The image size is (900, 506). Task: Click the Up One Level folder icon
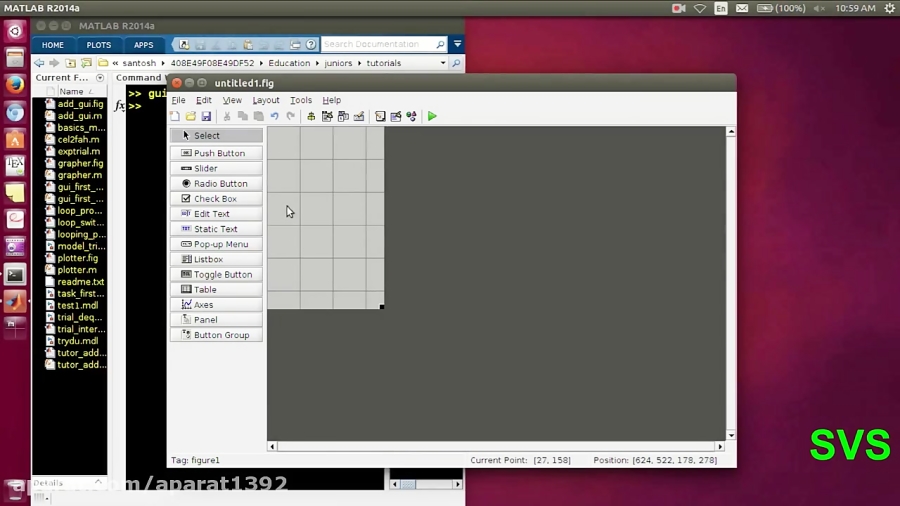point(70,63)
